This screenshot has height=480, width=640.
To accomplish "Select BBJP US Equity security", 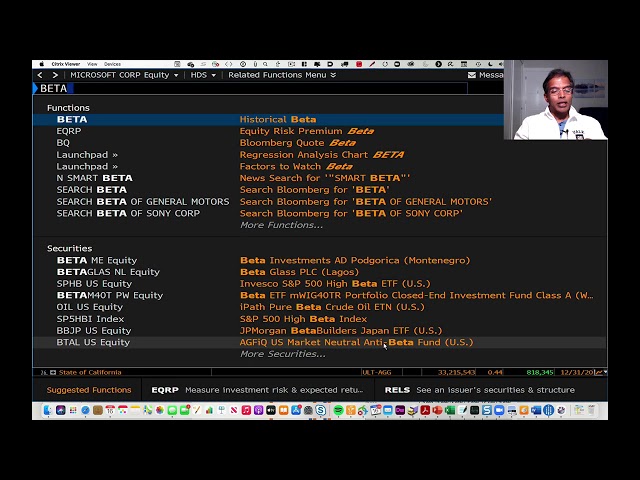I will 320,331.
